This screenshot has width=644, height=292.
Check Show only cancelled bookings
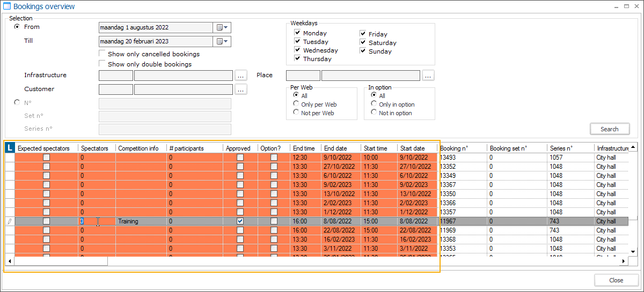(103, 54)
